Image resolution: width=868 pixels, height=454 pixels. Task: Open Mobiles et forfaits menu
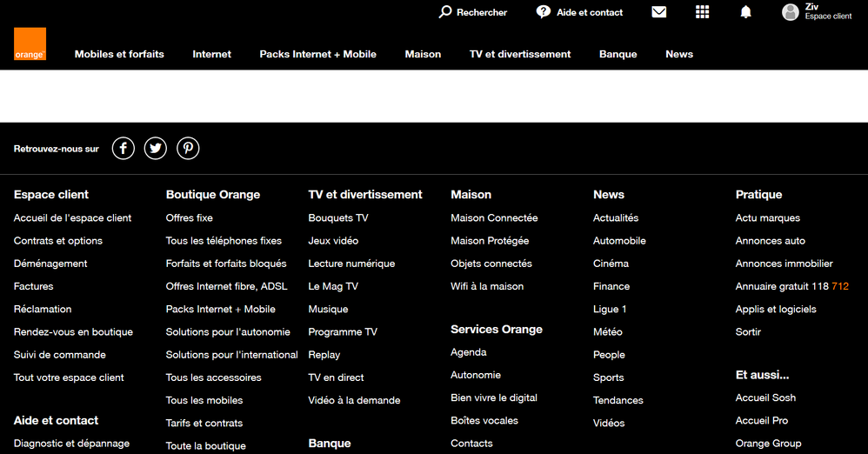click(x=119, y=54)
